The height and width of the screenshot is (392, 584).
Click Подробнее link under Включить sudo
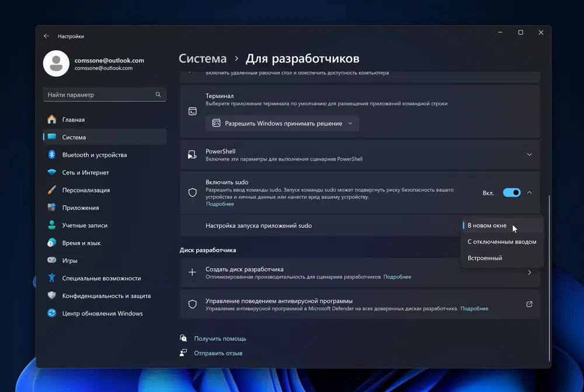(x=220, y=204)
